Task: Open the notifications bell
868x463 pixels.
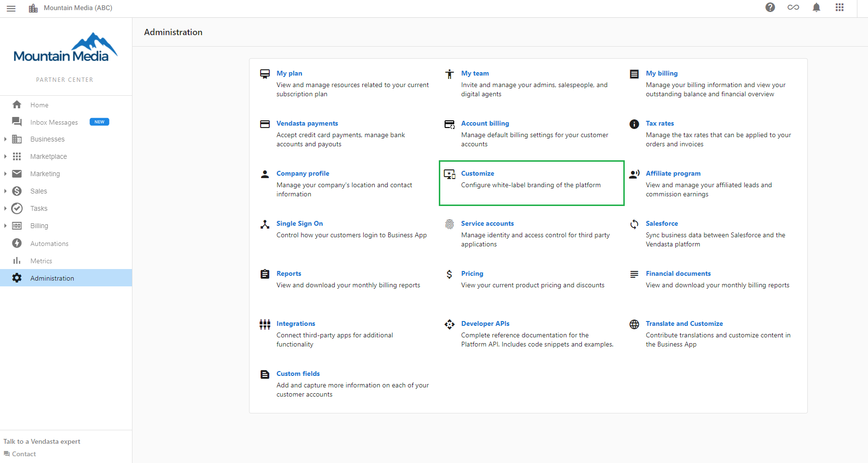Action: click(816, 7)
